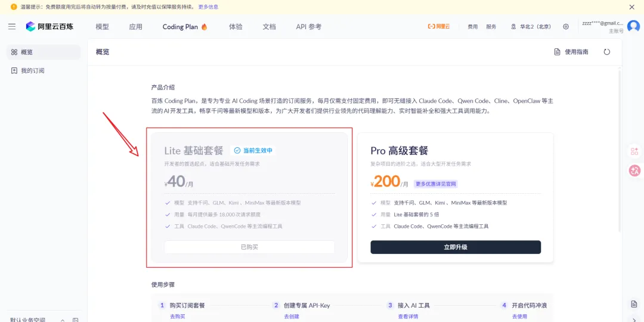Screen dimensions: 644x322
Task: Open the 华北2（北京） region selector
Action: [531, 27]
